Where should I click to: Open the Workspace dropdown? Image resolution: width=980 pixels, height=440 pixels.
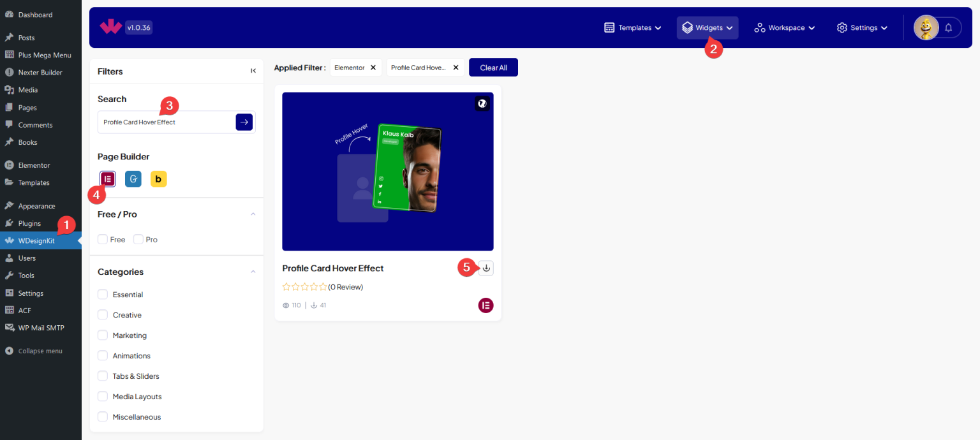click(783, 27)
